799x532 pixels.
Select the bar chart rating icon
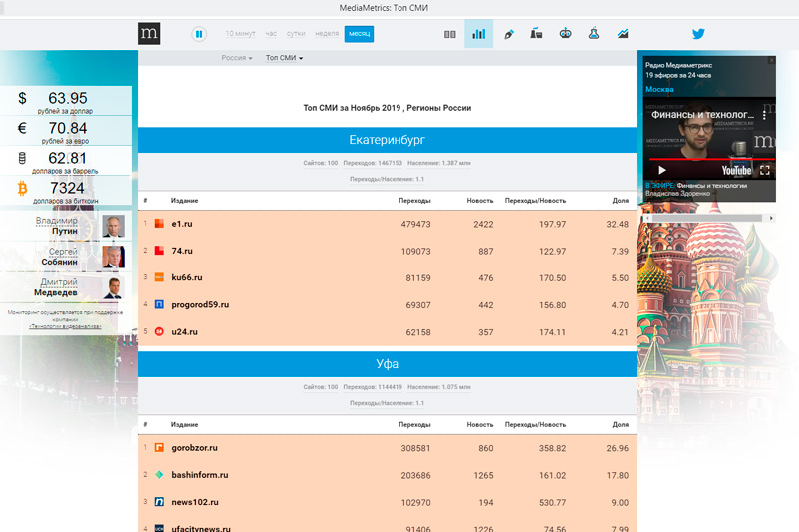click(x=479, y=34)
